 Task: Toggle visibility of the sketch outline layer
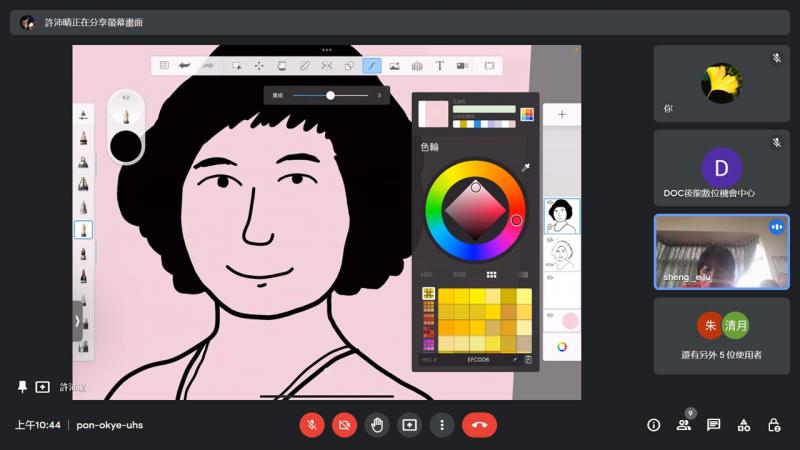[x=550, y=240]
